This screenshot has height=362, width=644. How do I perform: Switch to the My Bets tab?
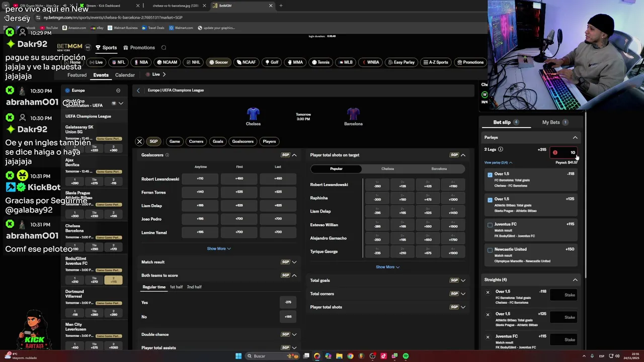(554, 122)
